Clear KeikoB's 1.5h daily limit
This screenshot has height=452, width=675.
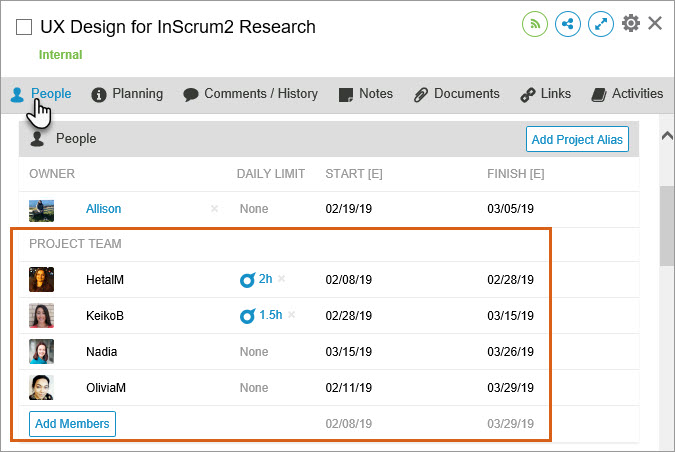tap(291, 315)
